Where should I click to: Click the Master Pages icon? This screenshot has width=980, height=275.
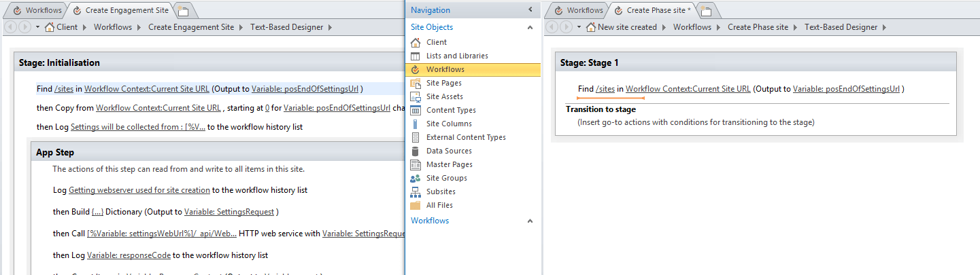tap(416, 164)
